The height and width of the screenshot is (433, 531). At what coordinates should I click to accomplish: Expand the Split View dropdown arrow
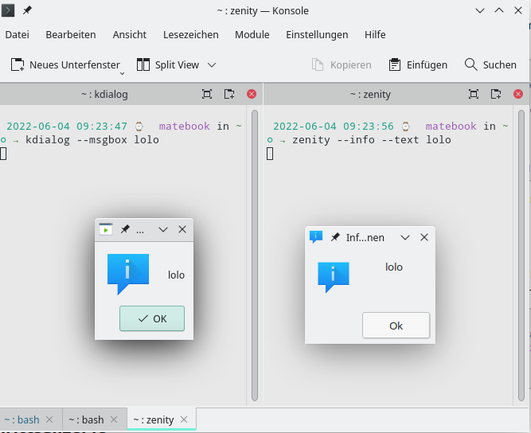(x=212, y=65)
